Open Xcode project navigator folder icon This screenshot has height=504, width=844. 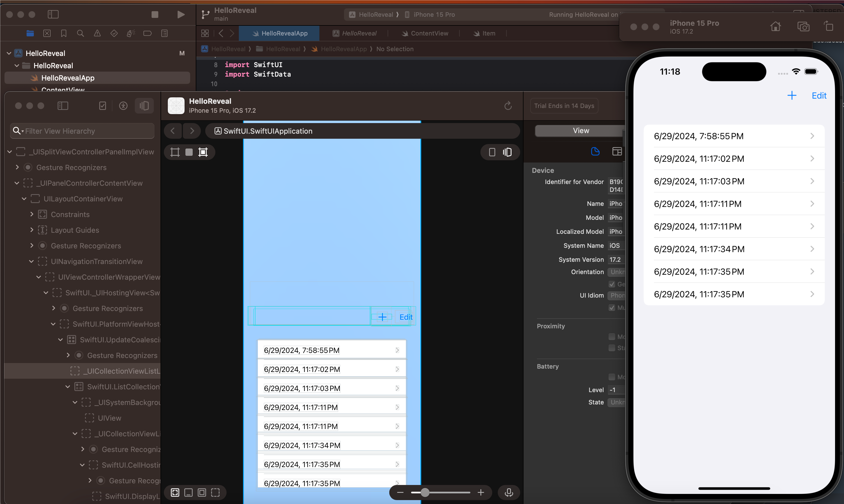point(30,33)
